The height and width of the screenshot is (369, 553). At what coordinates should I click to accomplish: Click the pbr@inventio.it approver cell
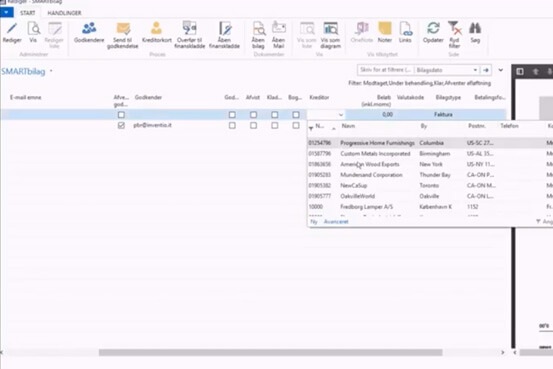[x=152, y=125]
